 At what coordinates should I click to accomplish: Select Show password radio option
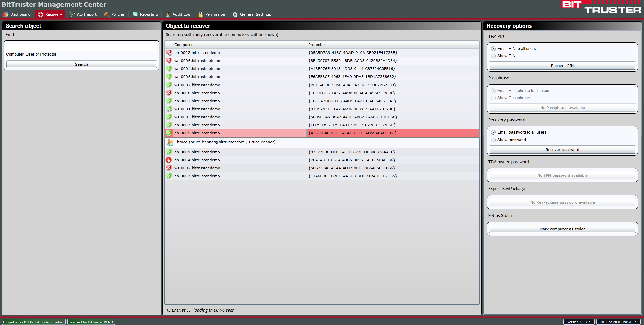pyautogui.click(x=493, y=140)
